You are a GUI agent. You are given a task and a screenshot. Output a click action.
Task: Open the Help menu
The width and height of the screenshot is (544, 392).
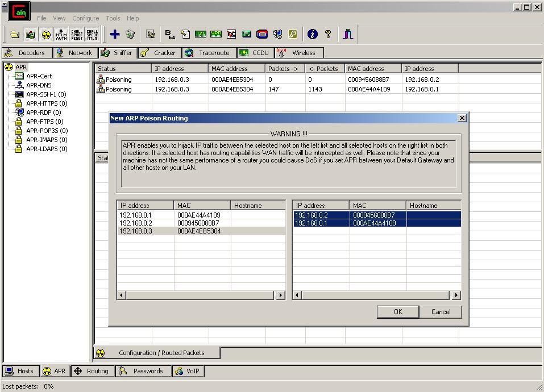(x=133, y=18)
